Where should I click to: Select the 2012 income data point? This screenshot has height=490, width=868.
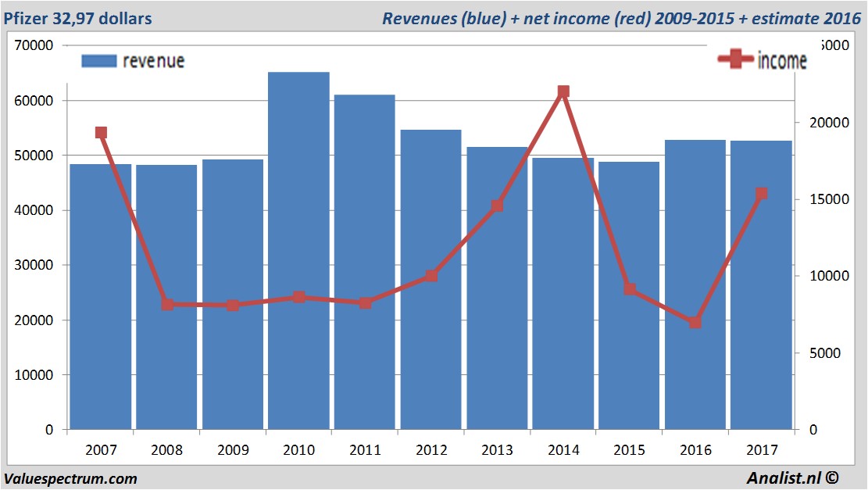point(431,276)
